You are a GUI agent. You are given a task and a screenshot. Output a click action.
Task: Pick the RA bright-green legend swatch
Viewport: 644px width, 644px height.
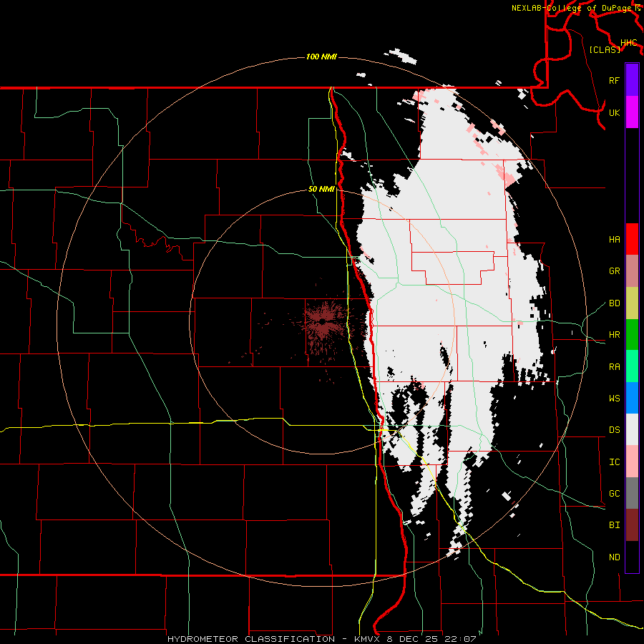(x=632, y=366)
